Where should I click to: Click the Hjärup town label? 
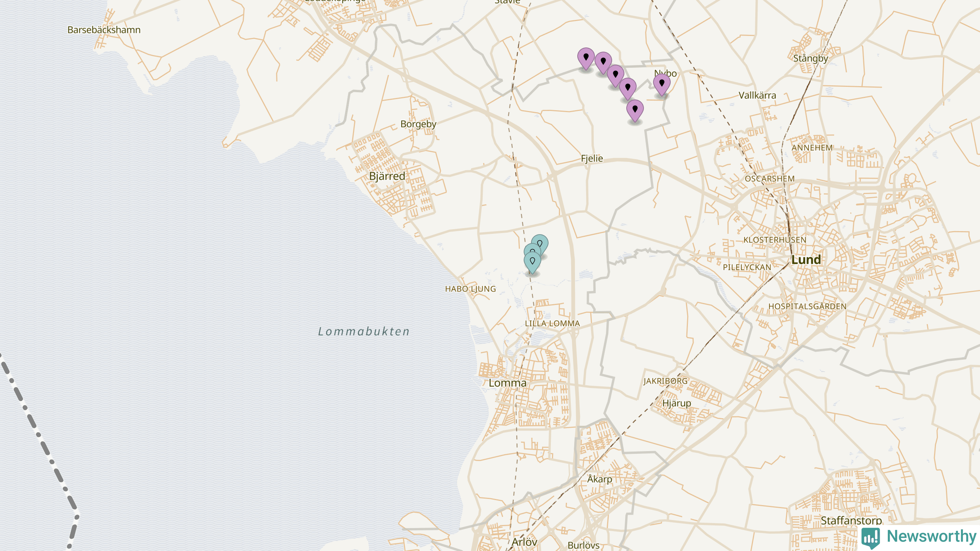(x=676, y=403)
